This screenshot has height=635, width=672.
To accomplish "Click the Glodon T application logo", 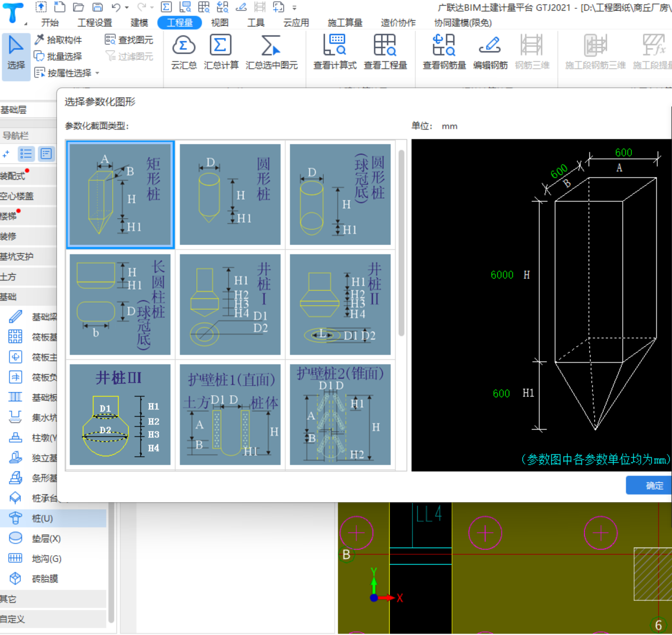I will point(13,13).
